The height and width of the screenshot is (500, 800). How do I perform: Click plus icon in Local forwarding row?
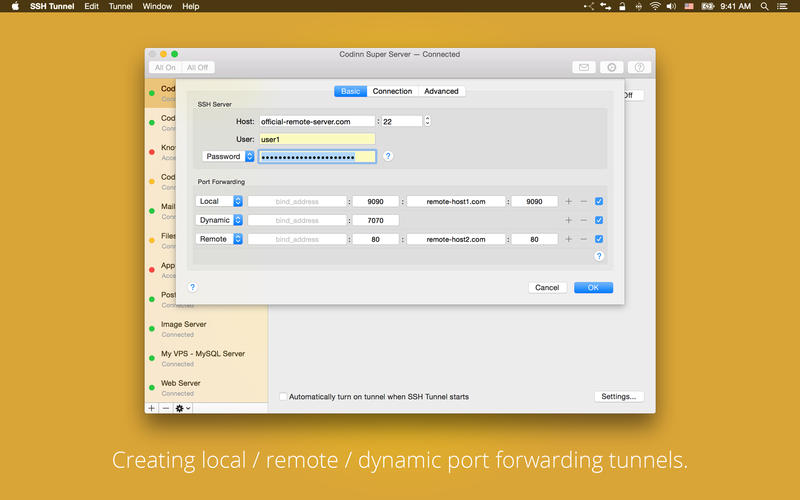tap(568, 202)
